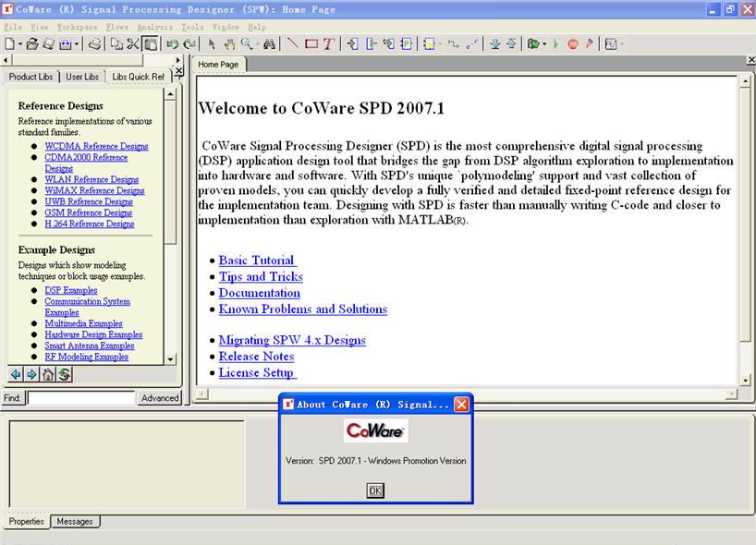Open Migrating SPW 4.x Designs link

pyautogui.click(x=292, y=340)
